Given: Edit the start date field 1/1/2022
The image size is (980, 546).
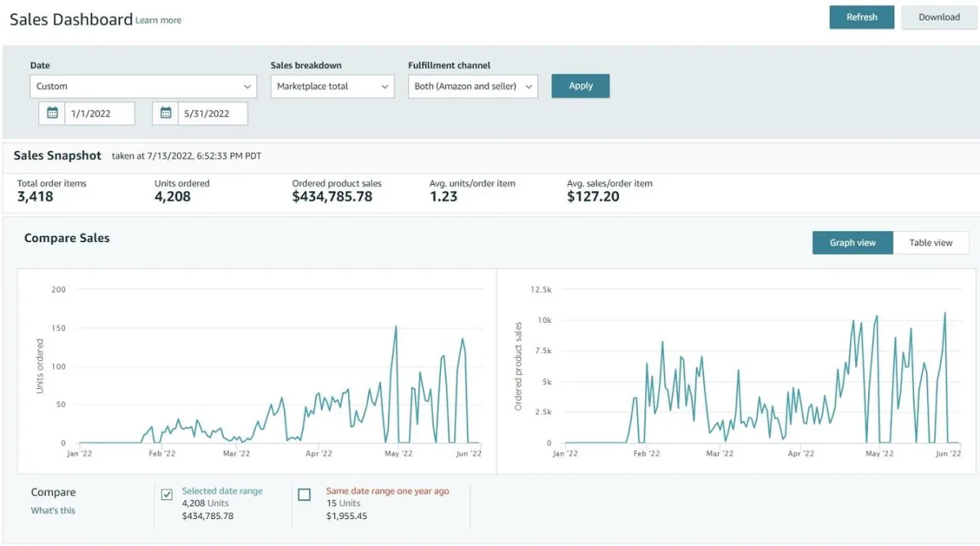Looking at the screenshot, I should click(x=99, y=114).
